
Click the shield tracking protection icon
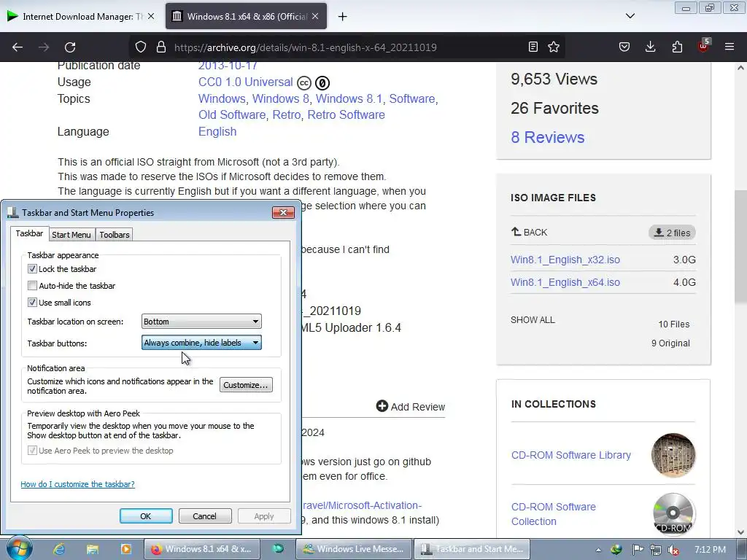tap(141, 47)
